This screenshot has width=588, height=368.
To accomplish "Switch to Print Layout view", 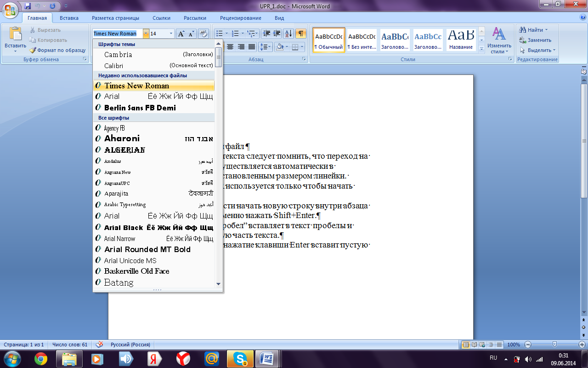I will [x=466, y=345].
